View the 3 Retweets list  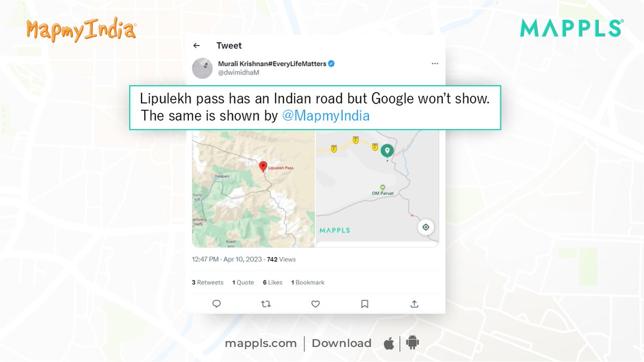(x=207, y=282)
